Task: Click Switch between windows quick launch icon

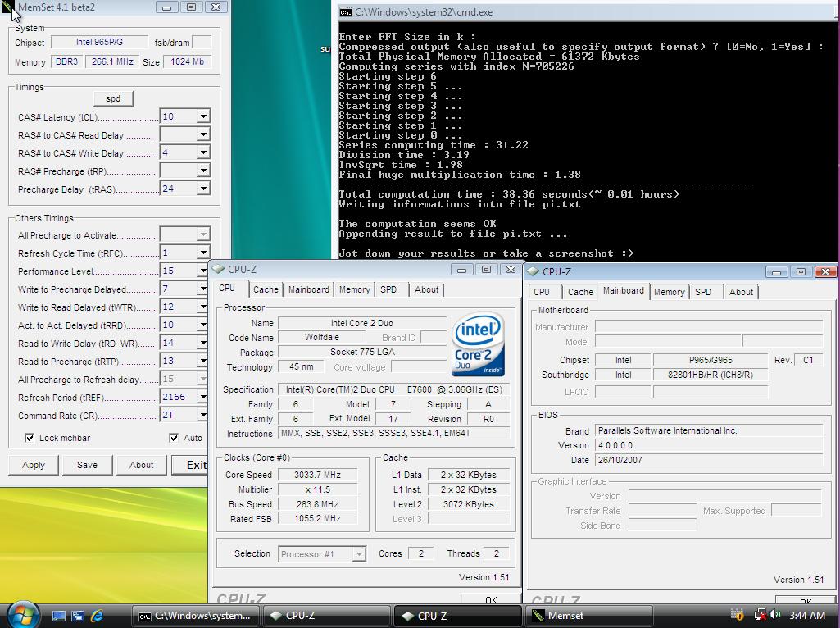Action: point(78,617)
